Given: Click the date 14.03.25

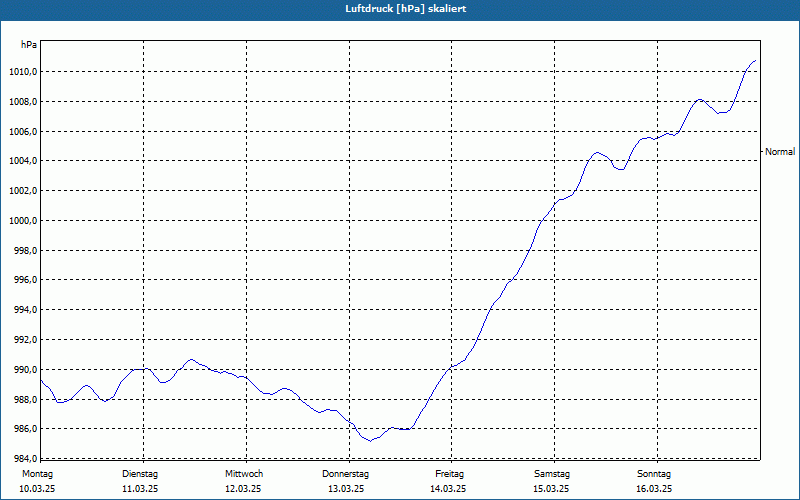Looking at the screenshot, I should (448, 489).
